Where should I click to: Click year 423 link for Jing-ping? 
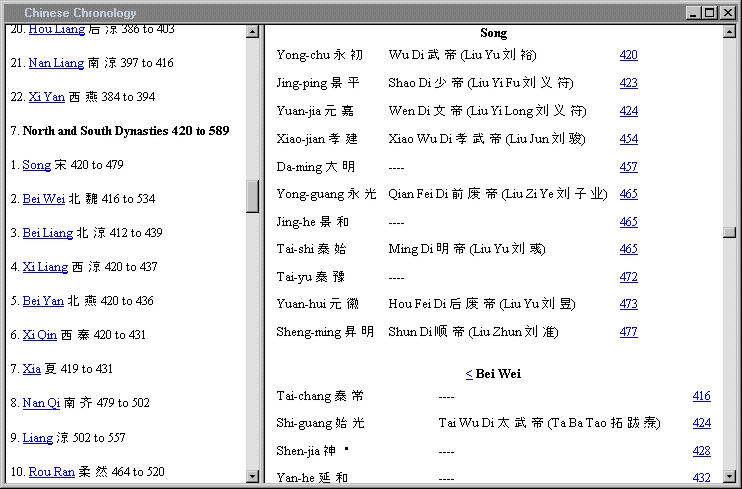tap(628, 83)
